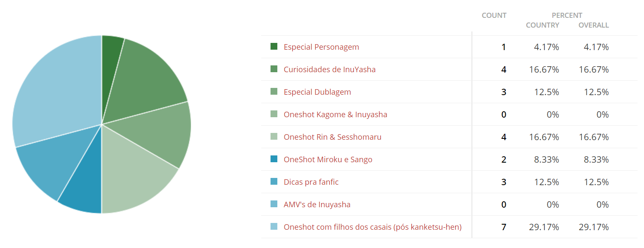Click the OneShot Miroku e Sango swatch
The width and height of the screenshot is (644, 248).
274,159
